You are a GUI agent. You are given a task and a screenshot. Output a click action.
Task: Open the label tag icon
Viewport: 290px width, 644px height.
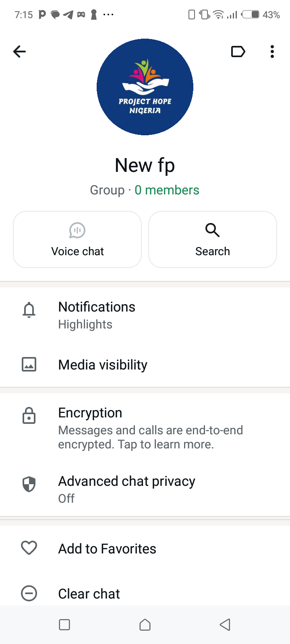coord(238,52)
